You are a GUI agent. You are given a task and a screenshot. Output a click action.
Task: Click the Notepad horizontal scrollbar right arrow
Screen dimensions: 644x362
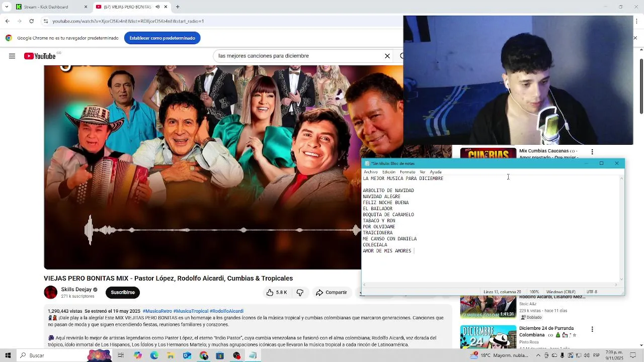[616, 285]
